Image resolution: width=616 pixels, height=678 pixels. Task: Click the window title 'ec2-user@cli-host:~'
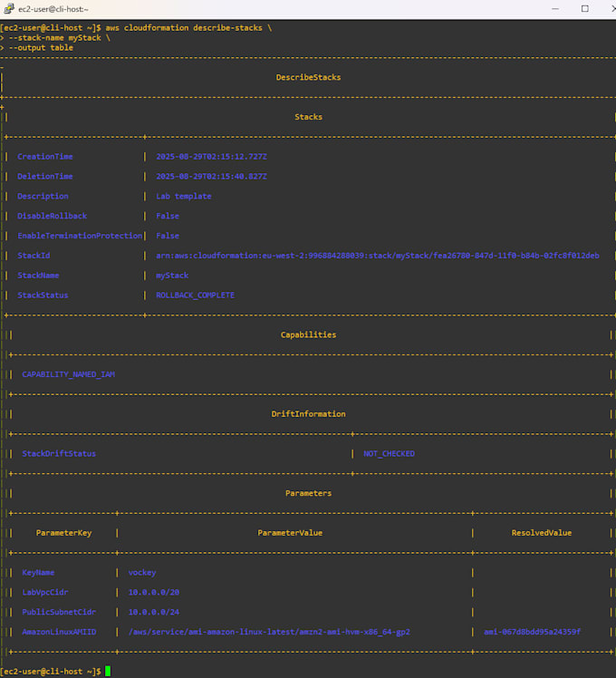53,9
